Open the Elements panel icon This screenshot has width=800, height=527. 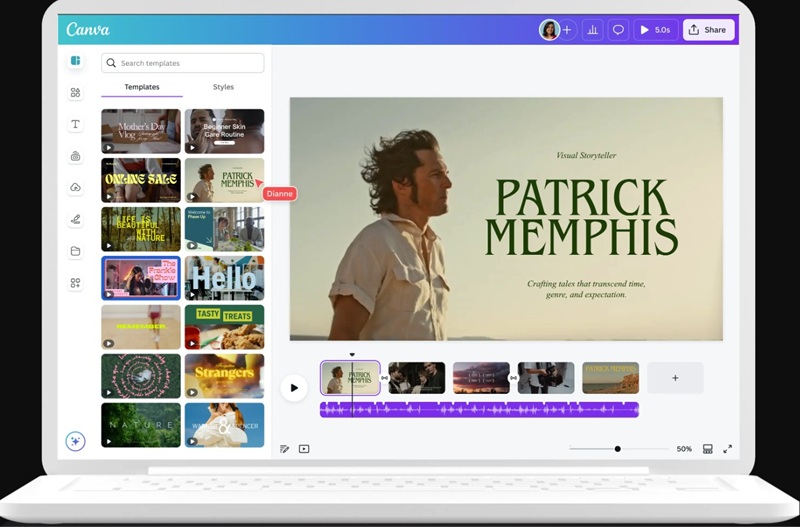76,92
